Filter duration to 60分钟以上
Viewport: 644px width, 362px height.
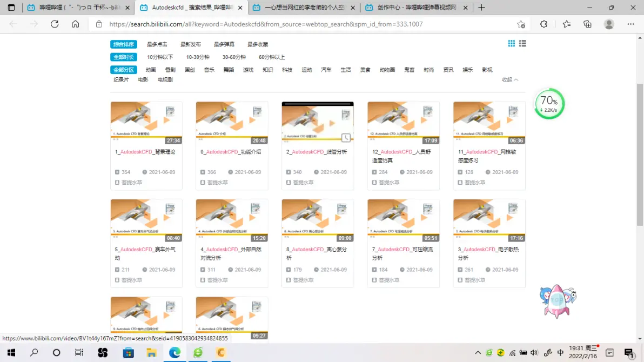(x=271, y=57)
